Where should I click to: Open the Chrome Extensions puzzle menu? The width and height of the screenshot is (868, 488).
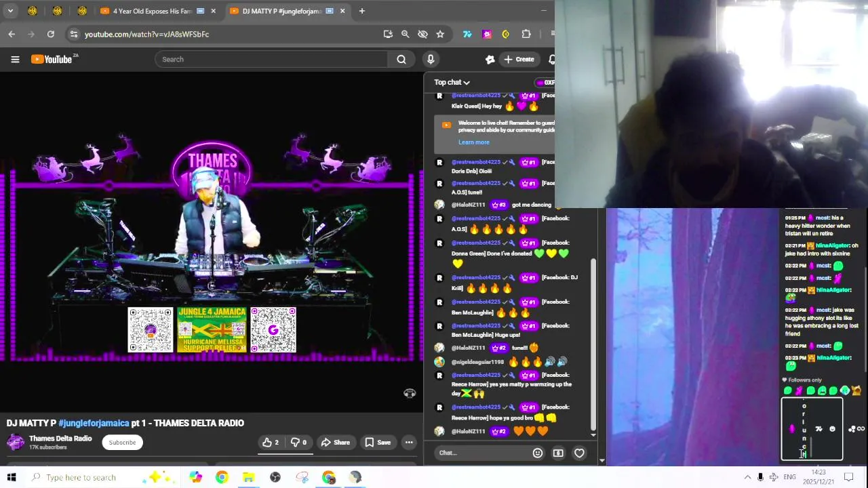[x=526, y=34]
